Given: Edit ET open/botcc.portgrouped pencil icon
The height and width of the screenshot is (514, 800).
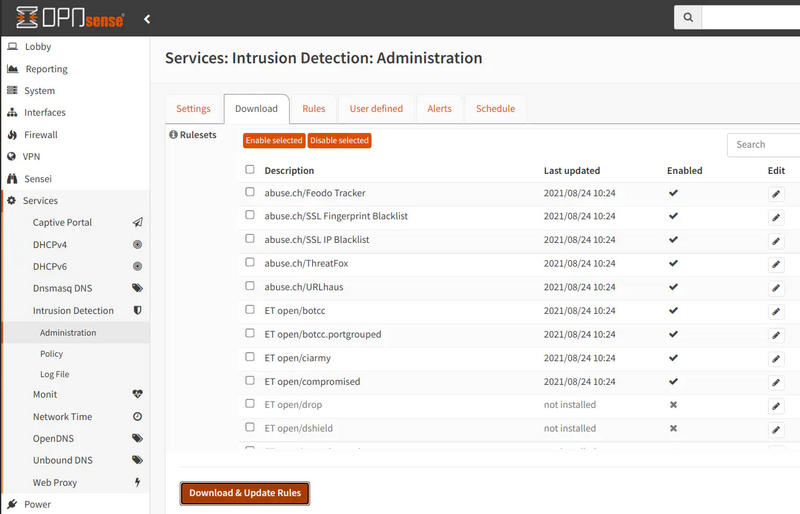Looking at the screenshot, I should [776, 335].
